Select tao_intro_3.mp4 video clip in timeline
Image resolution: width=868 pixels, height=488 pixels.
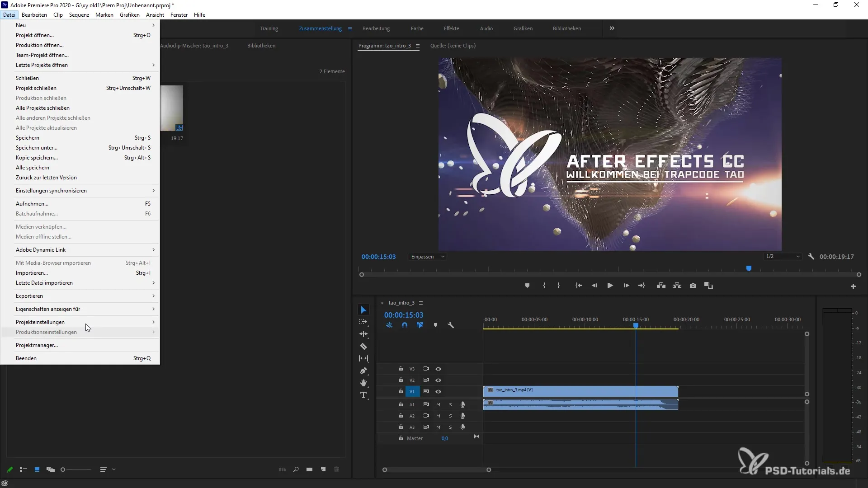pos(580,391)
